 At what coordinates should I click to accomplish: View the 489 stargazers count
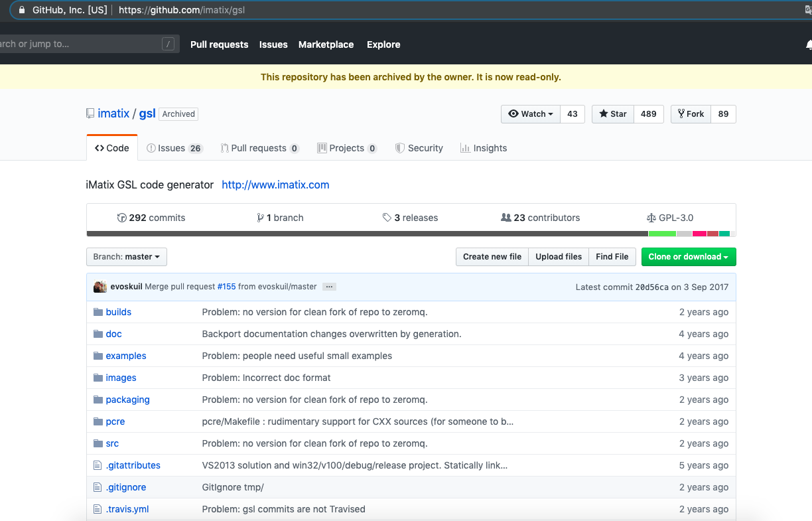pos(649,114)
